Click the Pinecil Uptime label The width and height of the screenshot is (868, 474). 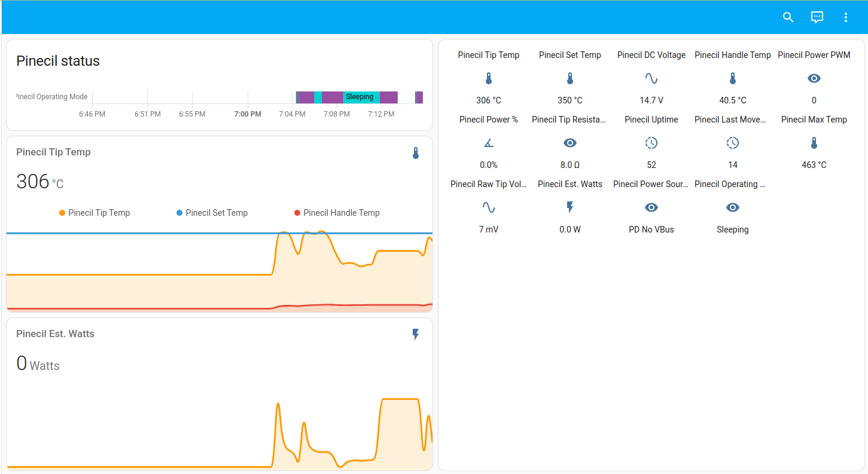tap(651, 120)
